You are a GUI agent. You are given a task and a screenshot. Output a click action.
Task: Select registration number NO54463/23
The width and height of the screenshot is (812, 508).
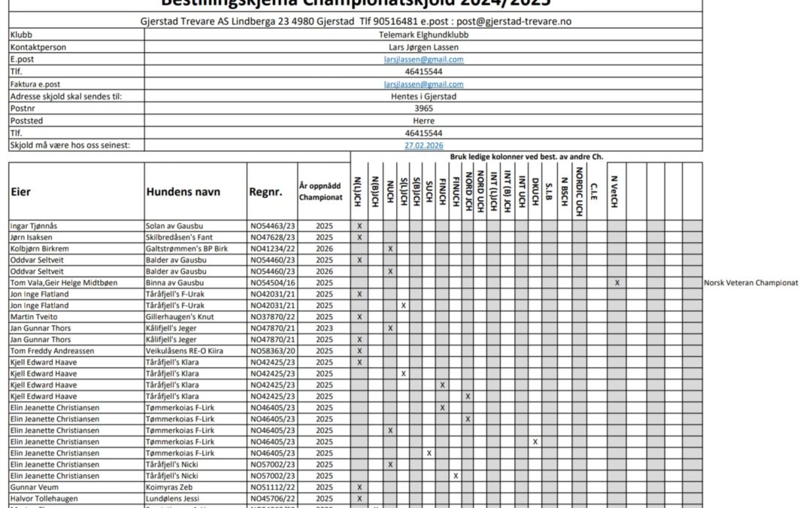tap(272, 226)
